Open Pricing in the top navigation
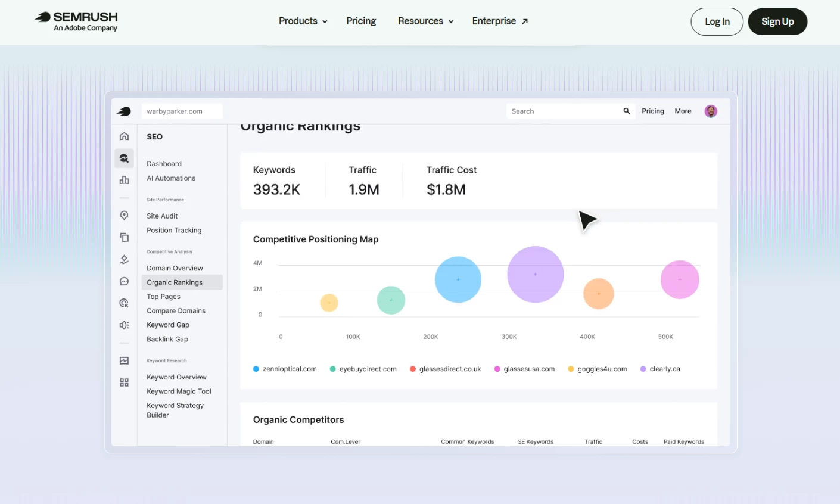840x504 pixels. point(361,21)
